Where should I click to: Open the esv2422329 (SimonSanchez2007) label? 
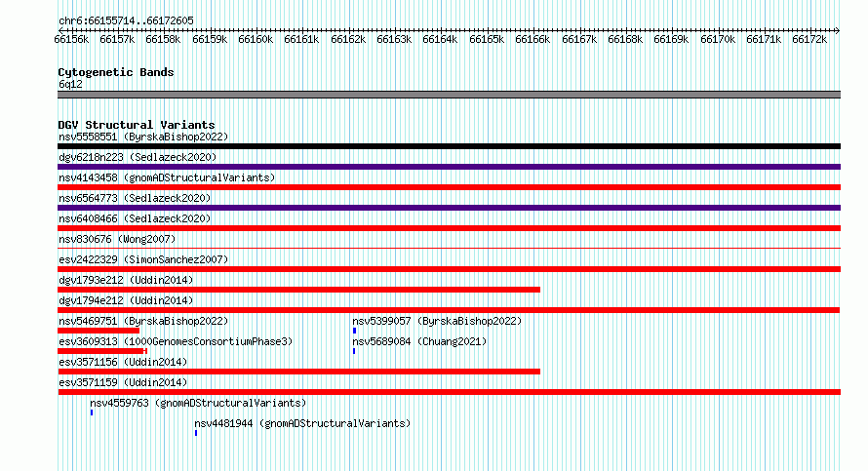pyautogui.click(x=143, y=259)
